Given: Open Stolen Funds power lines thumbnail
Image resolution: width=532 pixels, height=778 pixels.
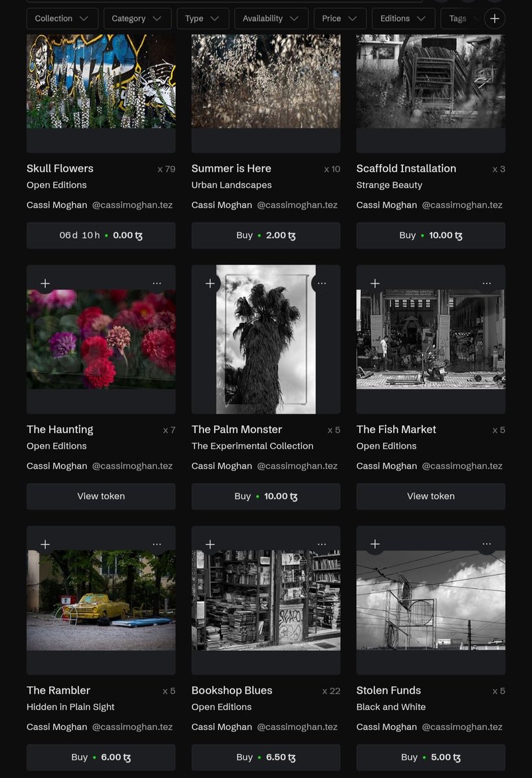Looking at the screenshot, I should pyautogui.click(x=431, y=600).
